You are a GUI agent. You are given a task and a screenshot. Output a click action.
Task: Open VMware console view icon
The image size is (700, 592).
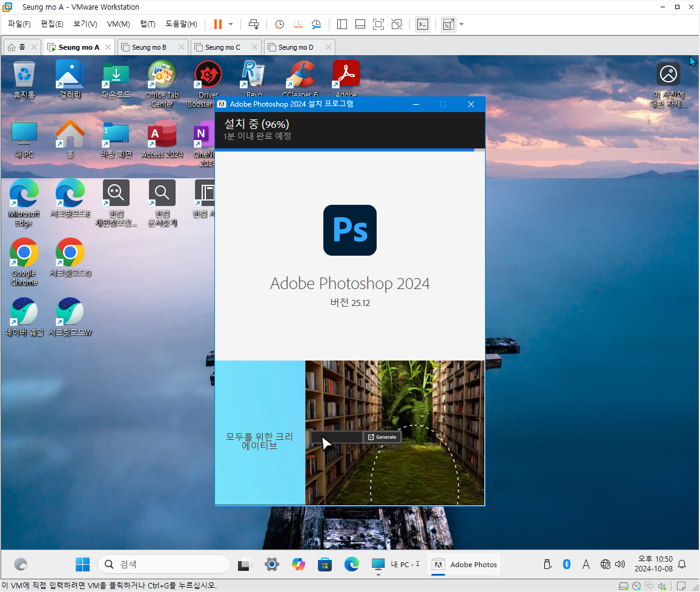click(x=422, y=24)
